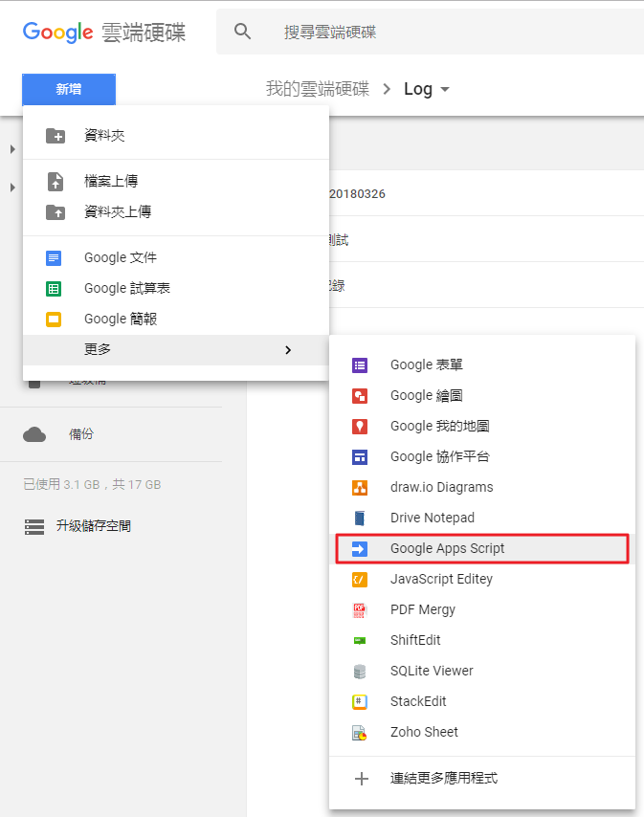Select Google Apps Script entry

[x=482, y=549]
